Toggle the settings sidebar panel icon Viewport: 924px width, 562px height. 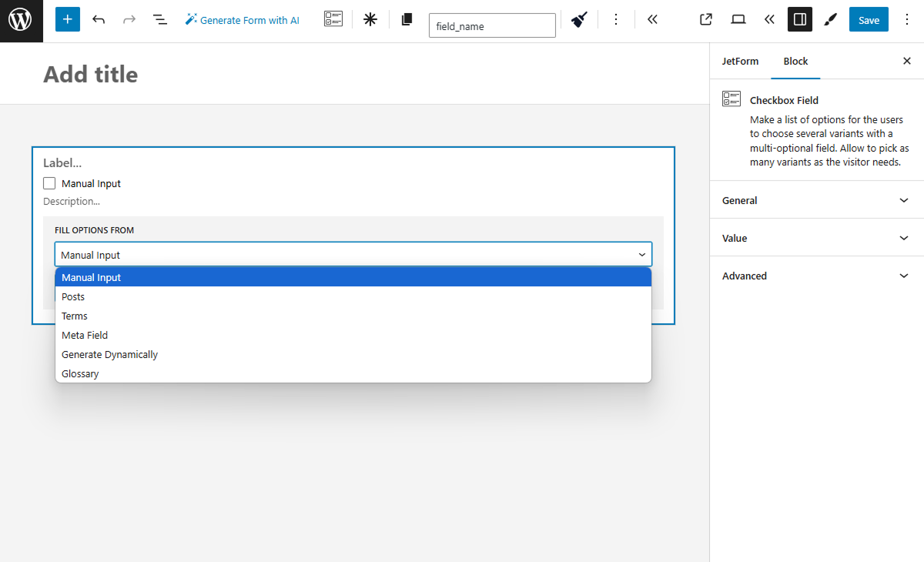(x=800, y=19)
